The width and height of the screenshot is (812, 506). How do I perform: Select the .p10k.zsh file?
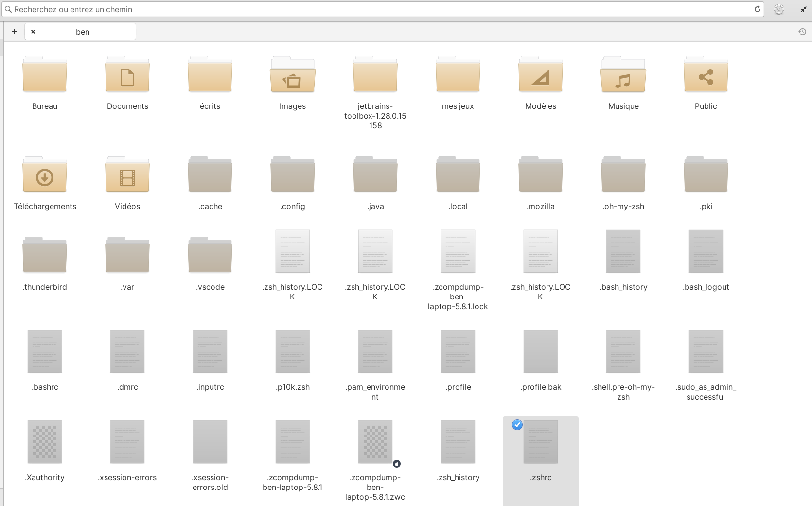[293, 351]
